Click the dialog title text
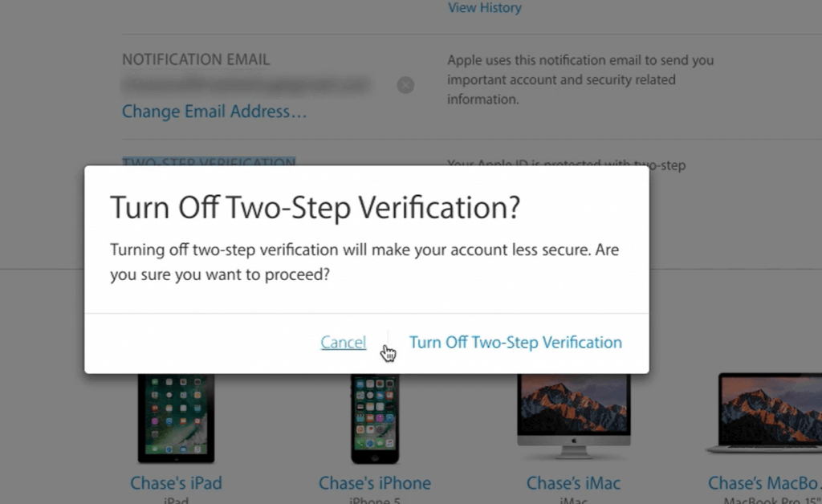The width and height of the screenshot is (822, 504). pyautogui.click(x=315, y=208)
